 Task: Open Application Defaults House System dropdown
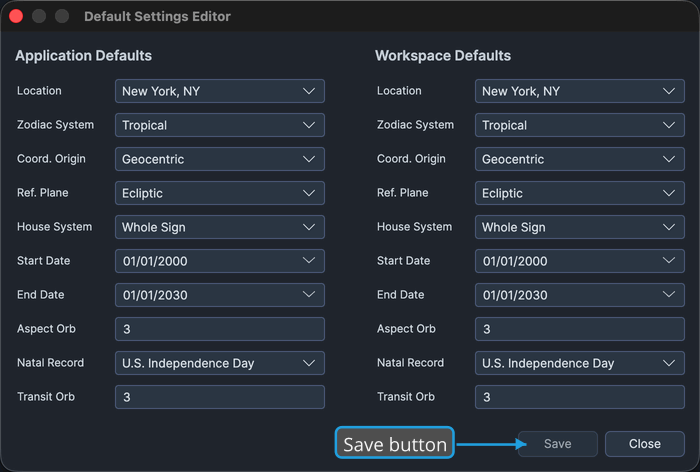click(220, 227)
